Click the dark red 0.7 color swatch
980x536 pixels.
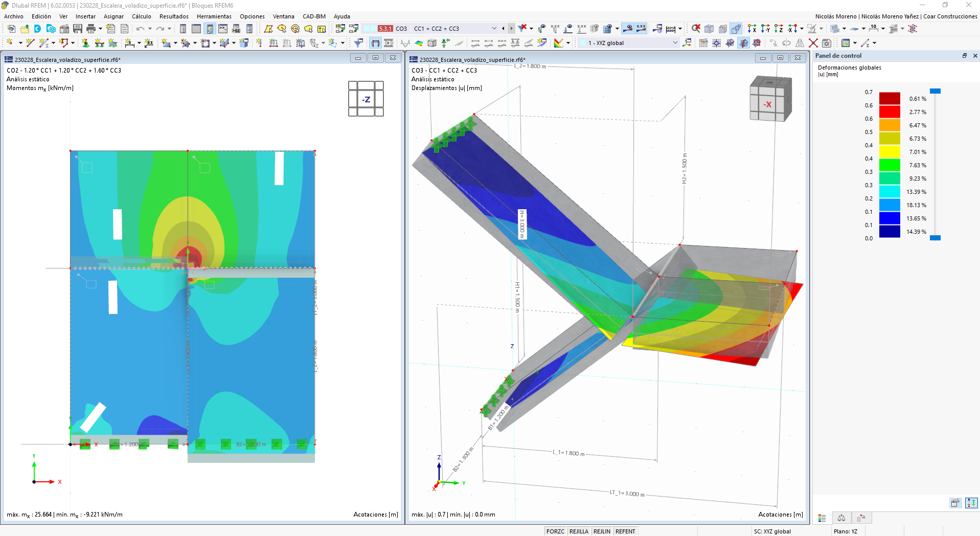(x=890, y=99)
